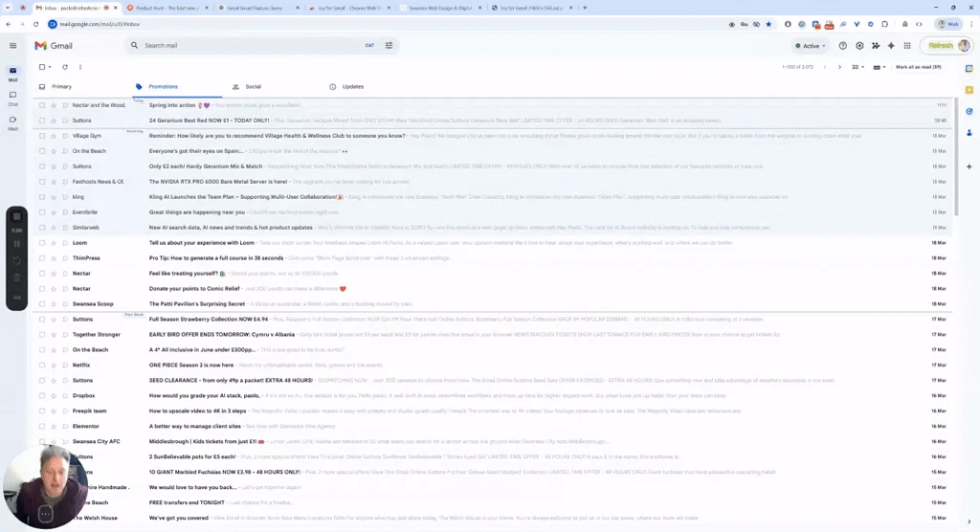The height and width of the screenshot is (532, 980).
Task: Open the Active status dropdown
Action: point(810,46)
